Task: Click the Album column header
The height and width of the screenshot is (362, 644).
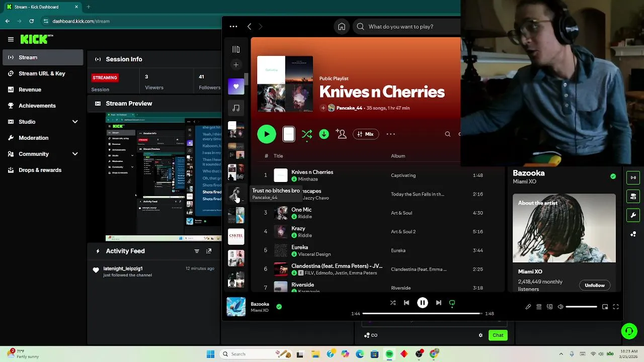Action: pyautogui.click(x=398, y=156)
